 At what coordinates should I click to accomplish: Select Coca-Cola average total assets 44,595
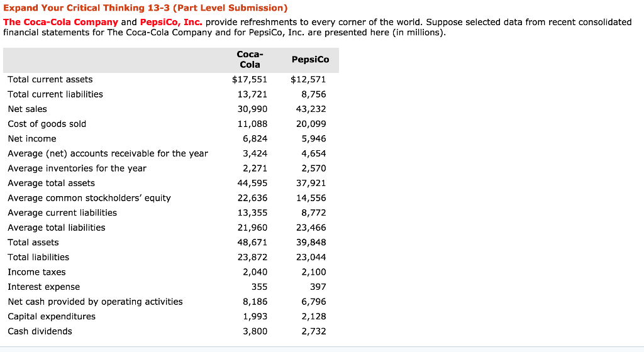[x=252, y=183]
